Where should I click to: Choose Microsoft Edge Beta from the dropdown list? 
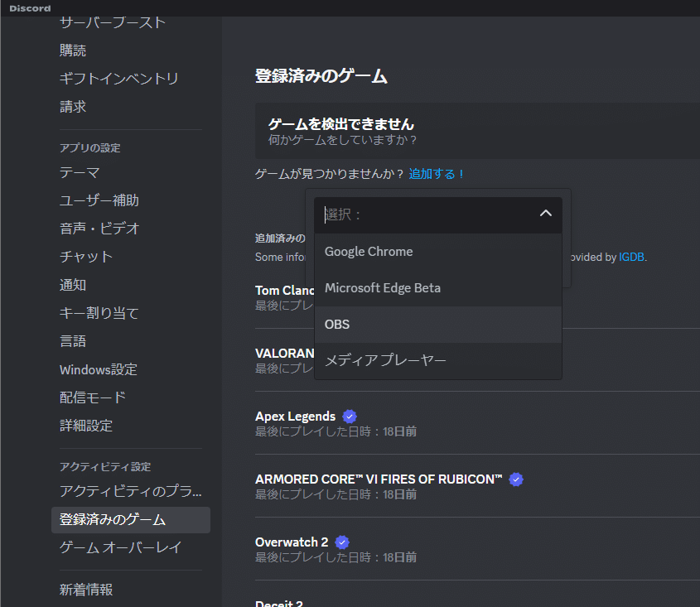coord(438,288)
